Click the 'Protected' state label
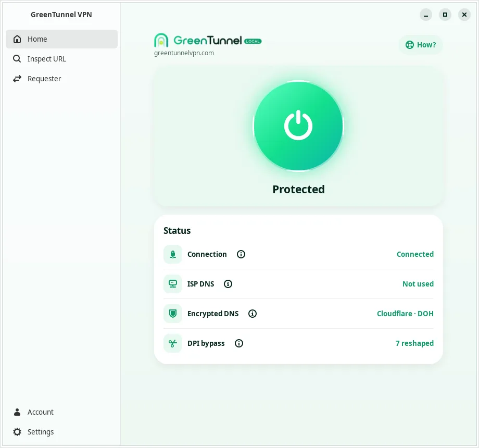The image size is (479, 448). pyautogui.click(x=298, y=190)
